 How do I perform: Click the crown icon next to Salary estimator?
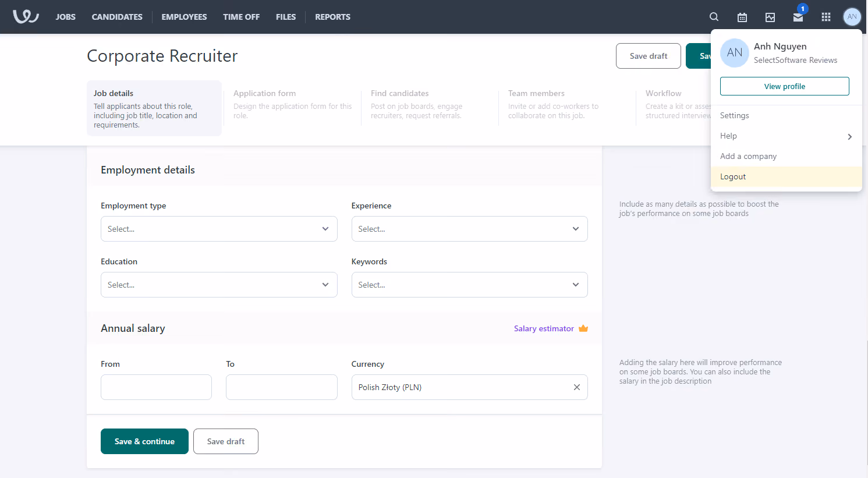[583, 328]
